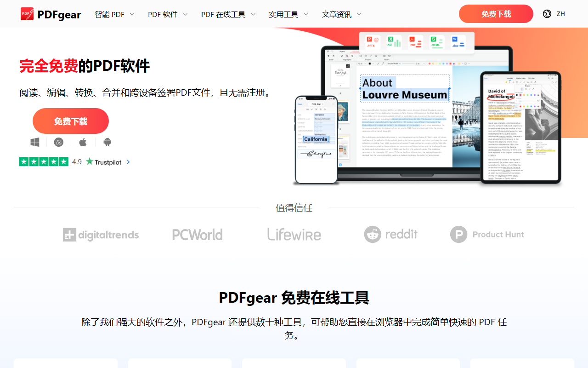588x368 pixels.
Task: Click the heading 完全免费的PDF软件
Action: coord(85,66)
